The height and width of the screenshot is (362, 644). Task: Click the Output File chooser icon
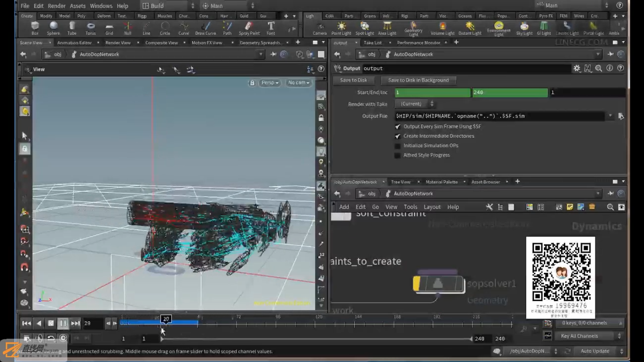[x=621, y=116]
